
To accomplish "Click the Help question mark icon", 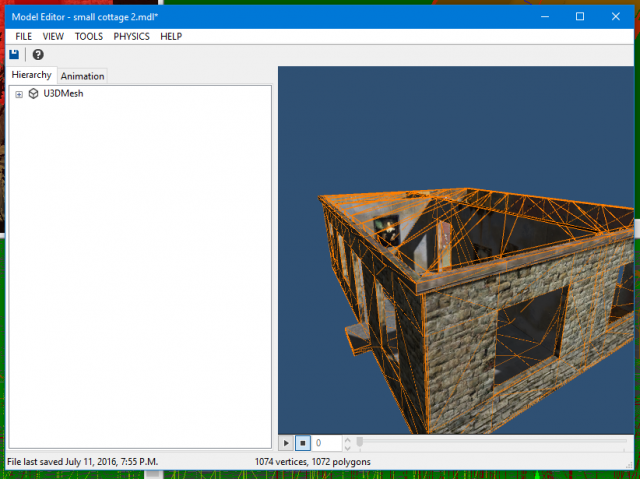I will 38,55.
